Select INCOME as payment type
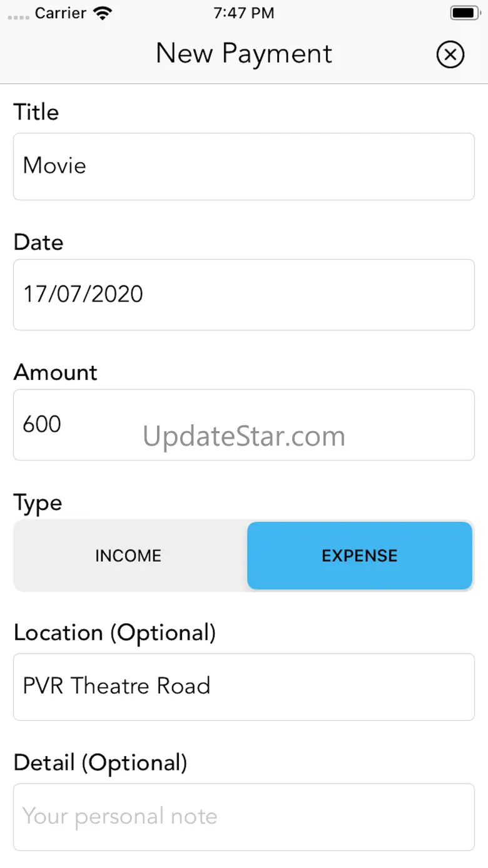Viewport: 488px width, 868px height. [128, 556]
